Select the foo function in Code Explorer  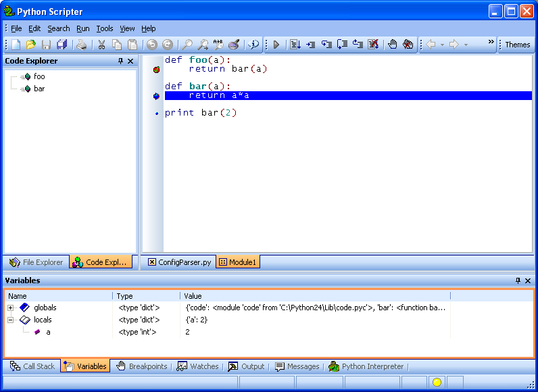(39, 76)
